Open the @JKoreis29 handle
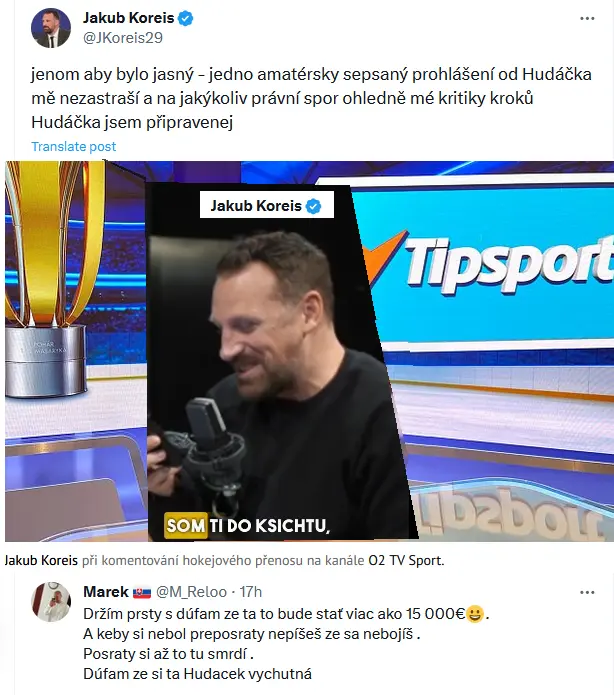Image resolution: width=614 pixels, height=695 pixels. [x=123, y=38]
